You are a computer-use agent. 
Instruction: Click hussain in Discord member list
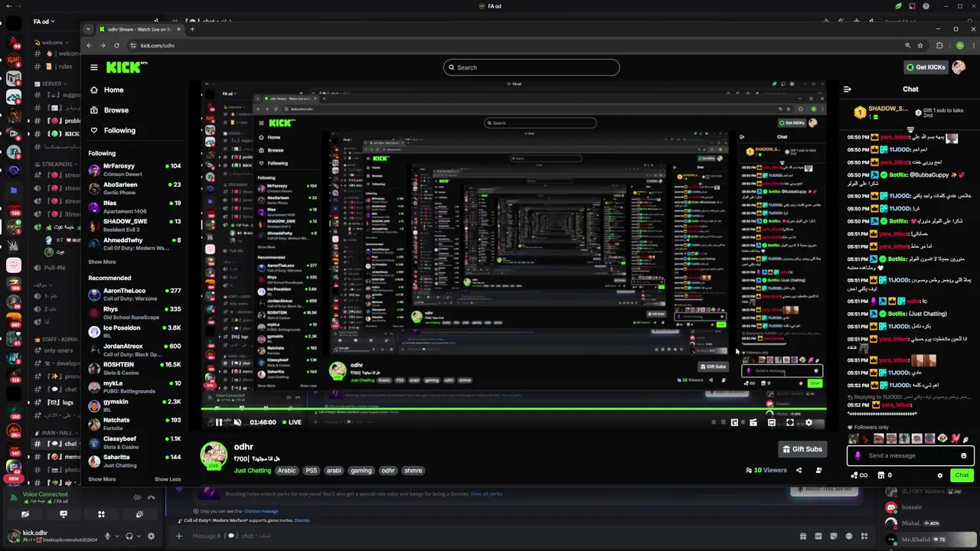[x=911, y=507]
